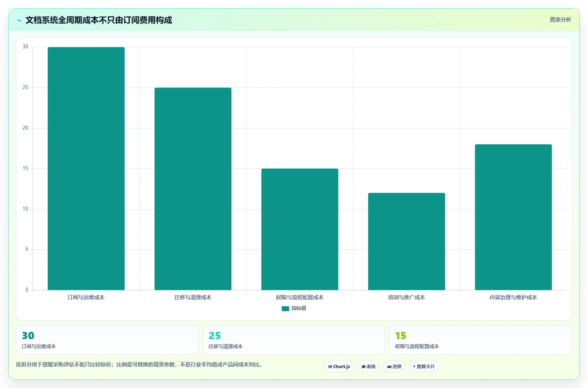
Task: Click the lightning icon beside the title
Action: point(19,20)
